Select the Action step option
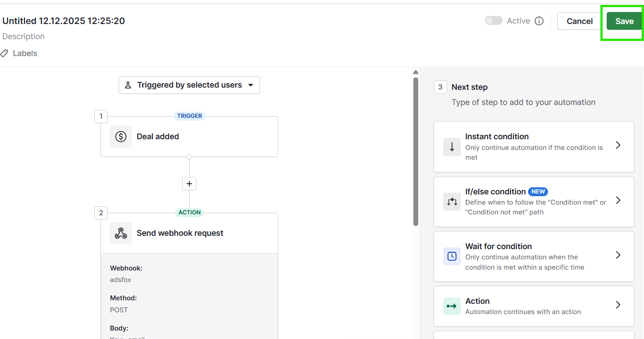This screenshot has width=644, height=339. pos(533,306)
